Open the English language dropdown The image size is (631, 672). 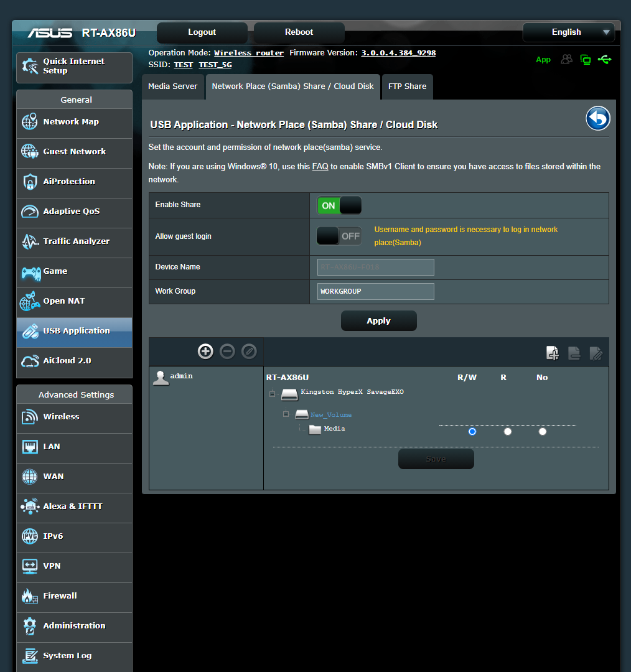tap(568, 32)
